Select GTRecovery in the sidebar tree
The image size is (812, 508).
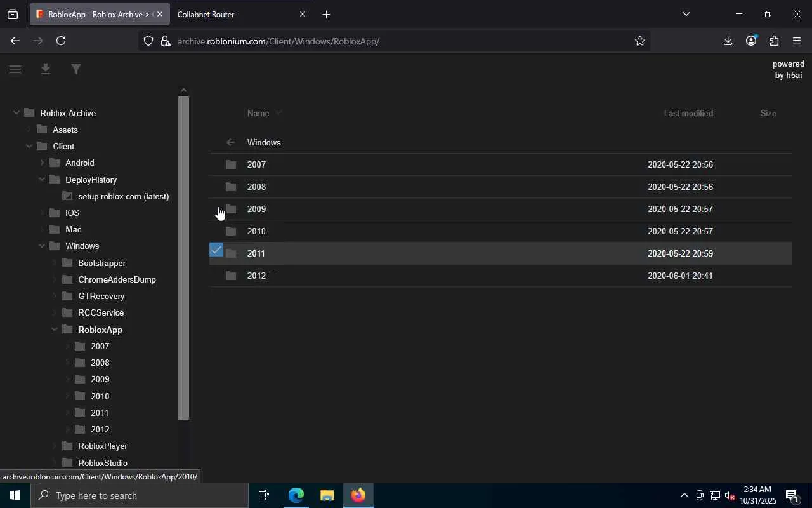(101, 296)
